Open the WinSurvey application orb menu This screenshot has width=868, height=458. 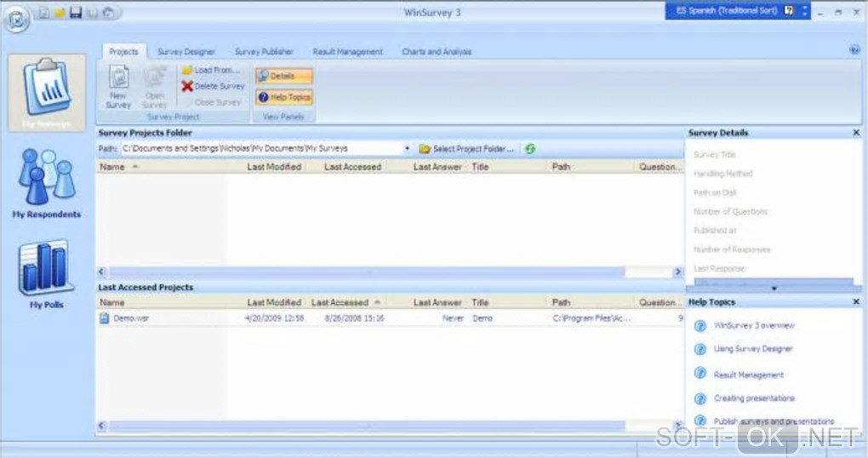click(x=17, y=20)
